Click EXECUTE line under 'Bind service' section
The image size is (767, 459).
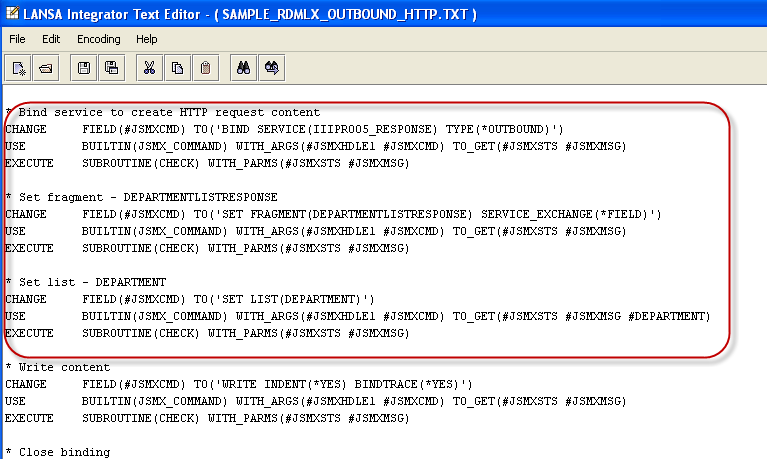207,163
